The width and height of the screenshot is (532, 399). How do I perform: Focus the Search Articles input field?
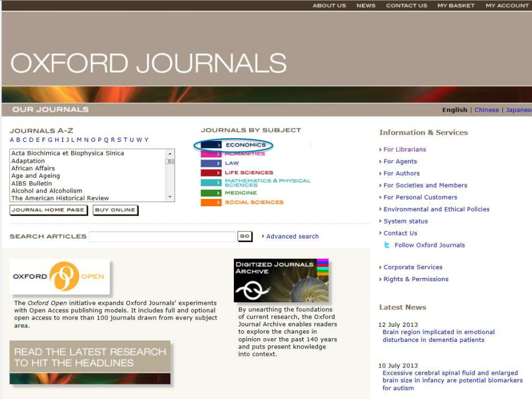coord(162,236)
